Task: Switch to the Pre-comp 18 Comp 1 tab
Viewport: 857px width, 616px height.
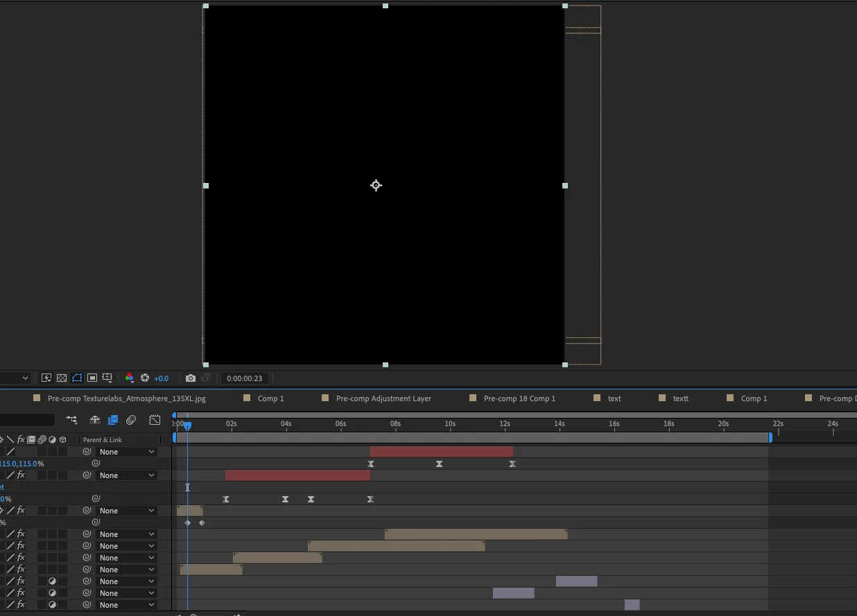Action: [519, 398]
